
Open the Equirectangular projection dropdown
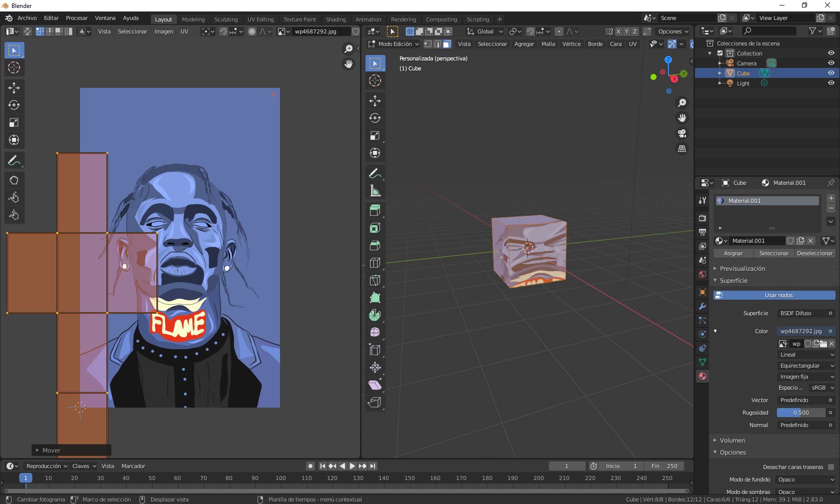pyautogui.click(x=806, y=366)
